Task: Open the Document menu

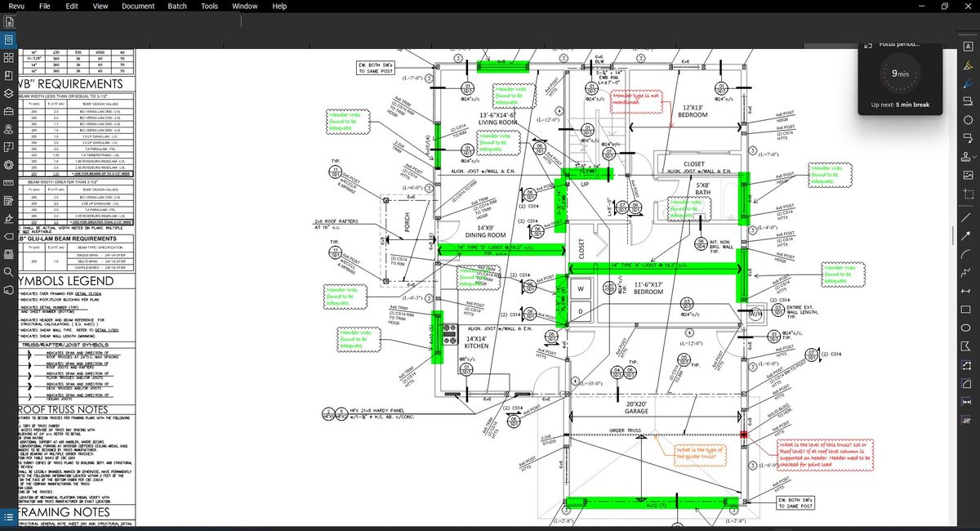Action: tap(137, 6)
